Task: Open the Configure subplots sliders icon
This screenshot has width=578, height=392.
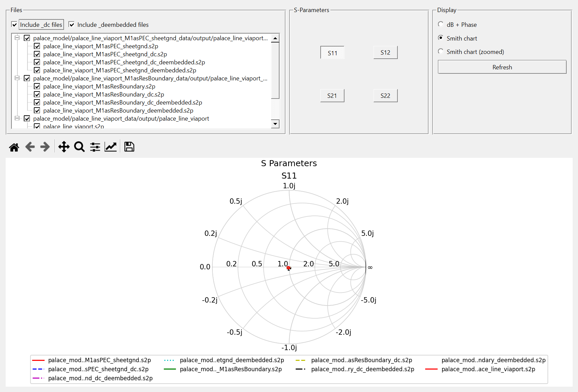Action: pos(95,147)
